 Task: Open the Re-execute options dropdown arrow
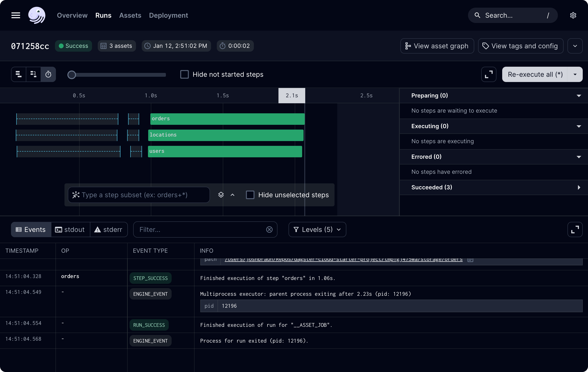coord(575,74)
